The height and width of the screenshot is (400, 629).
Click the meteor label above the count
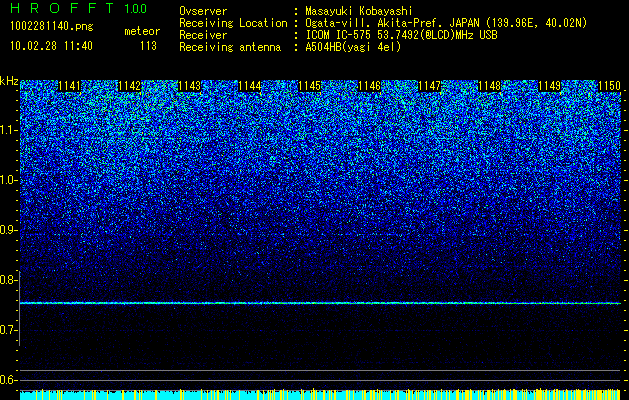tap(142, 31)
